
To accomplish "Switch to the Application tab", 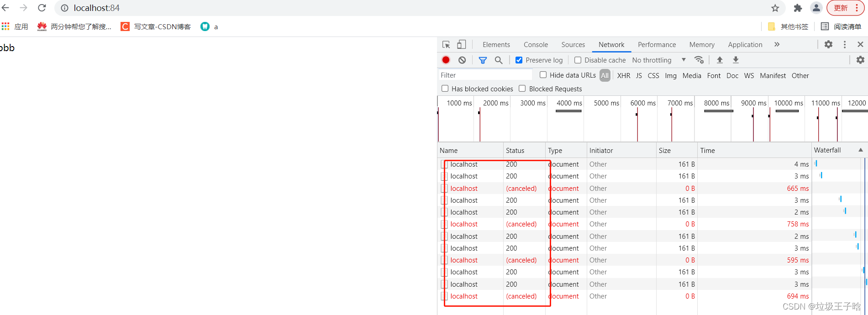I will point(745,44).
